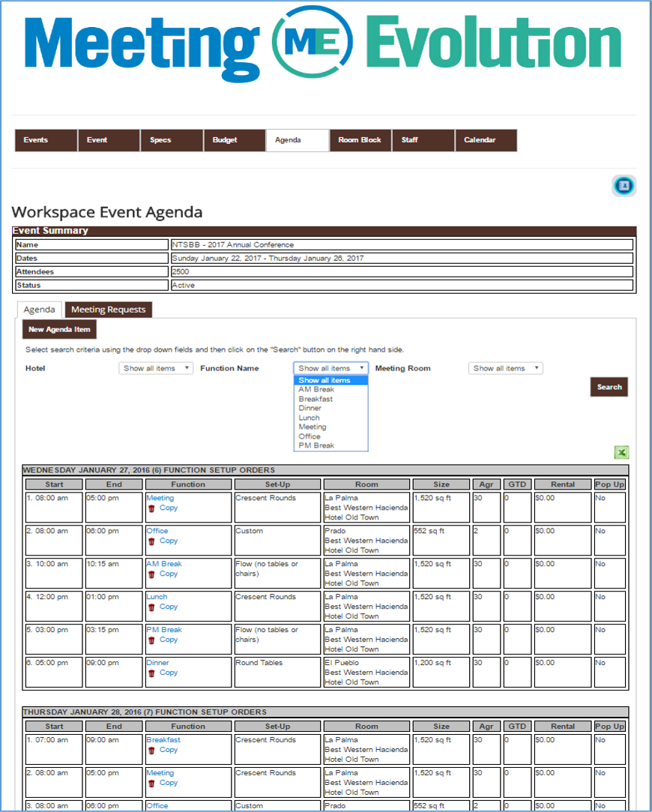This screenshot has height=812, width=652.
Task: Open the Dinner function link
Action: [157, 662]
